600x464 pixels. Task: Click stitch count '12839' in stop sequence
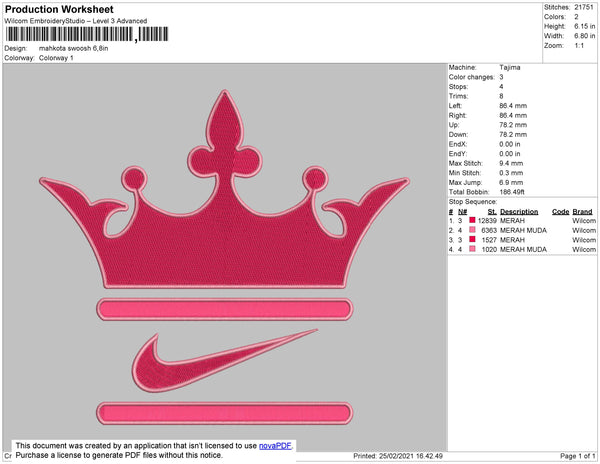point(487,221)
